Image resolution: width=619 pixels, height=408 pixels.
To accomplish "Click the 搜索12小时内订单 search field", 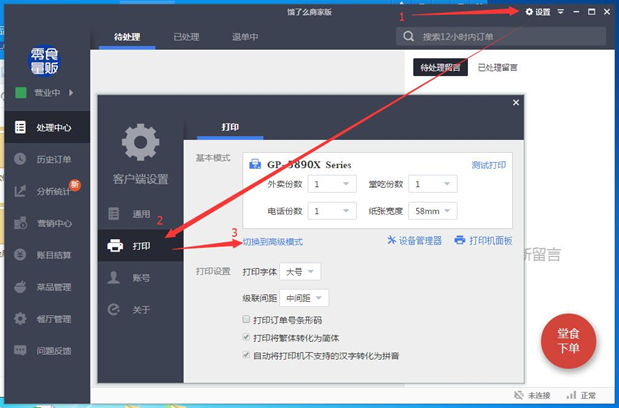I will (501, 37).
